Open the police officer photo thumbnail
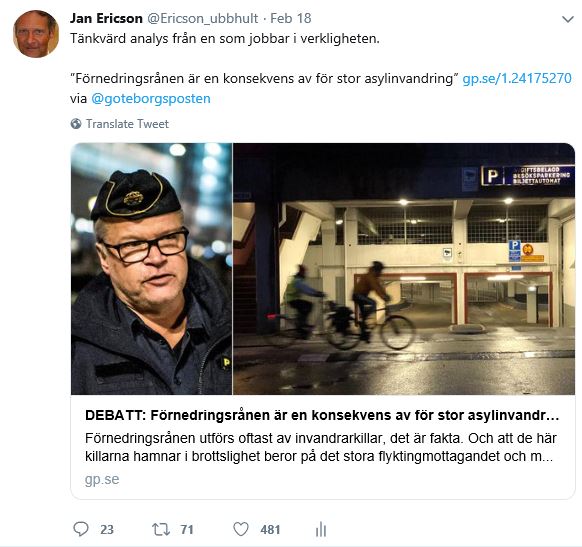The height and width of the screenshot is (547, 582). coord(151,269)
